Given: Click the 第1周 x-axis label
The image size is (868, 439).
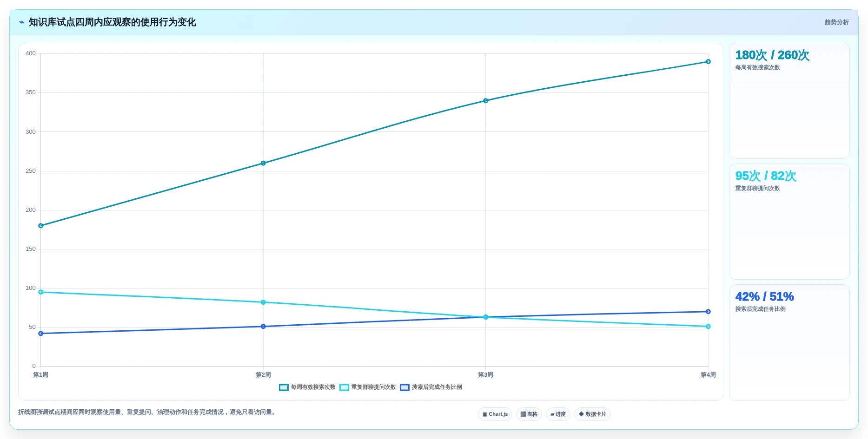Looking at the screenshot, I should [41, 375].
